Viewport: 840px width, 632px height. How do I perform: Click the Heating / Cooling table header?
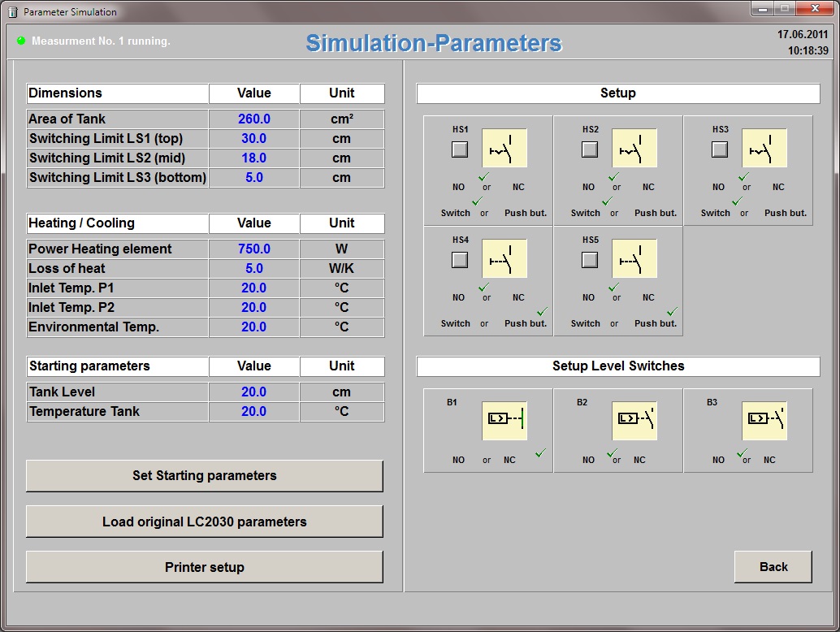(117, 223)
